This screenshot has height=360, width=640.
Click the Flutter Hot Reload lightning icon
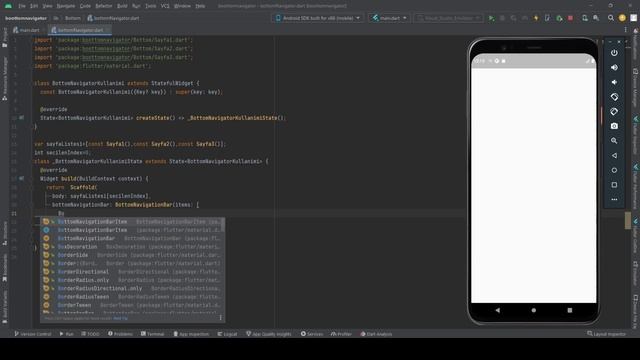pyautogui.click(x=536, y=18)
